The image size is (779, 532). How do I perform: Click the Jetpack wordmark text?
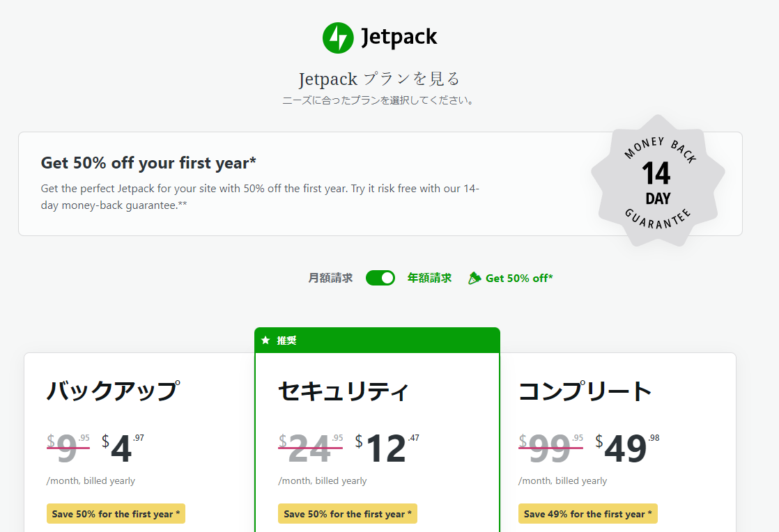(x=399, y=37)
